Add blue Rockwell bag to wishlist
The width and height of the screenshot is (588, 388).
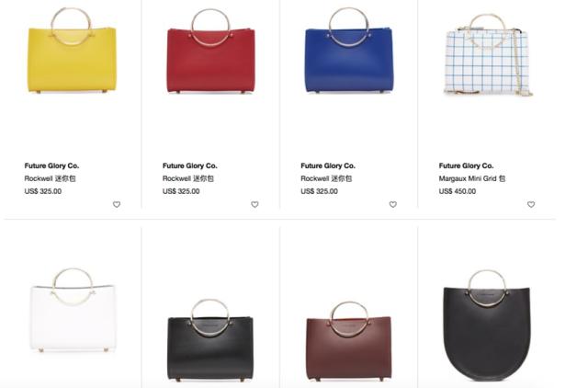(392, 204)
